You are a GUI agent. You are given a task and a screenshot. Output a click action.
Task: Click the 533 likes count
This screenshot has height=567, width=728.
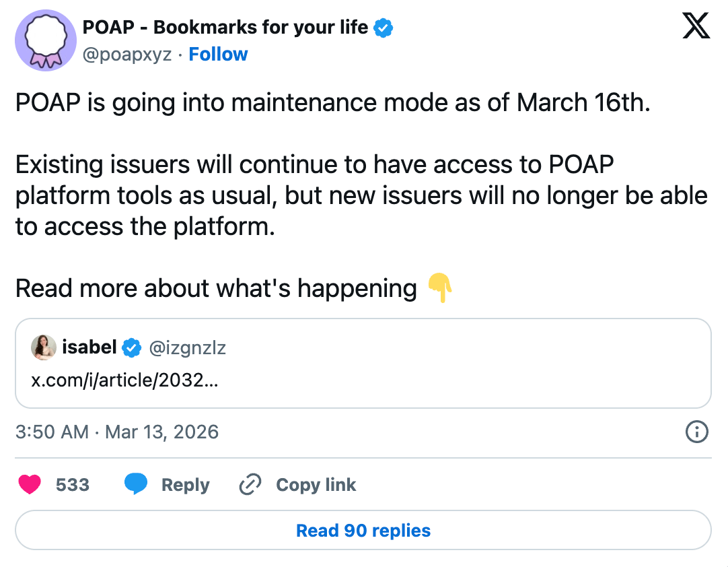point(73,485)
